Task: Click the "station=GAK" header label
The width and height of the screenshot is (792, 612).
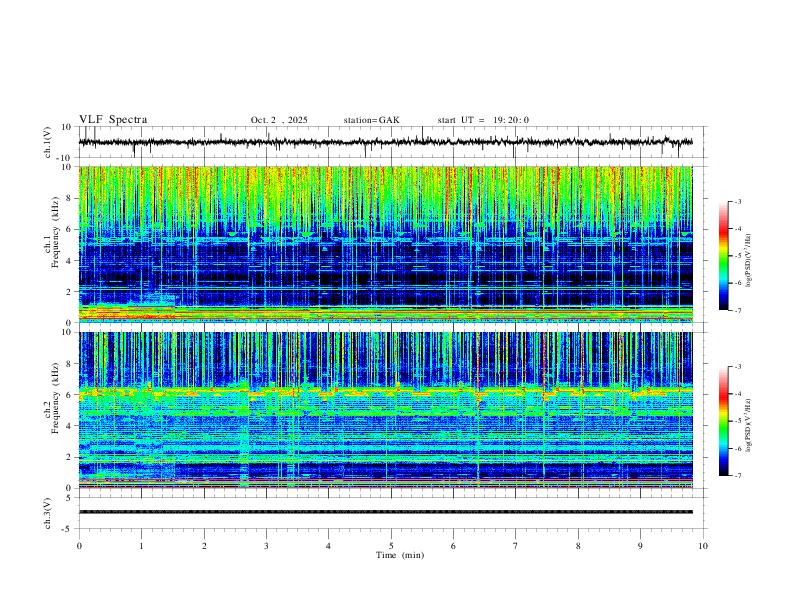Action: tap(371, 120)
